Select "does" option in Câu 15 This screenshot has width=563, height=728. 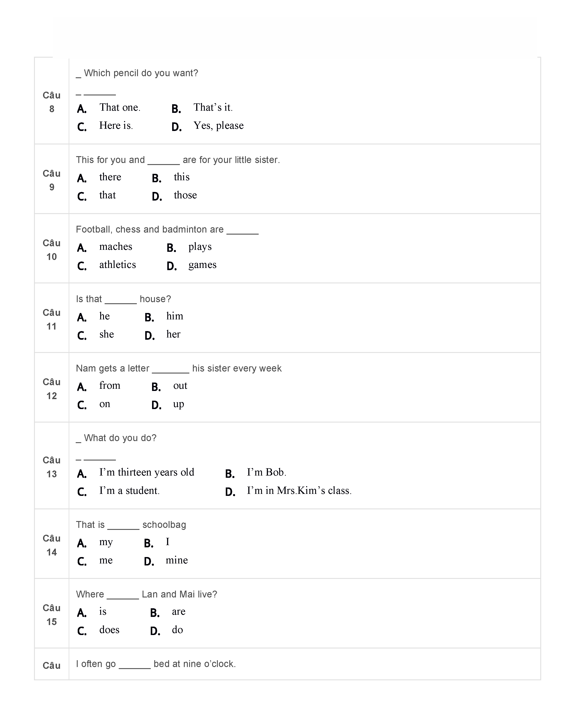(x=109, y=630)
